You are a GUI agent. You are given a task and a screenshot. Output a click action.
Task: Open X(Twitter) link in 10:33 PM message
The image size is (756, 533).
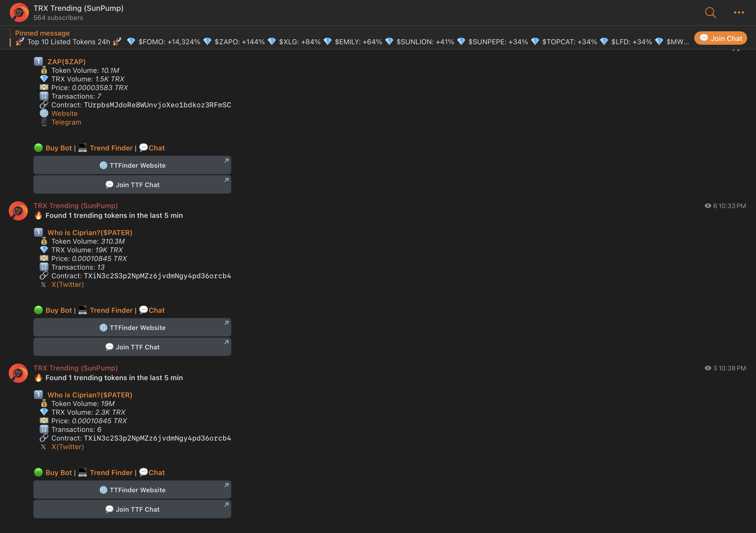(x=67, y=284)
